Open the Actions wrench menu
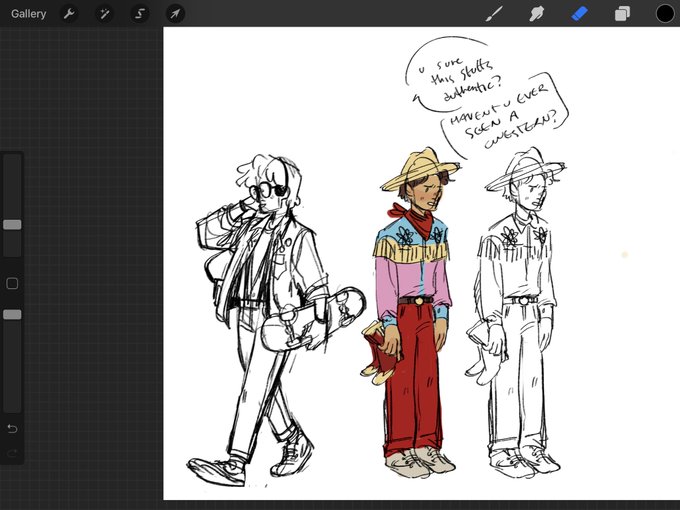The width and height of the screenshot is (680, 510). [x=69, y=14]
